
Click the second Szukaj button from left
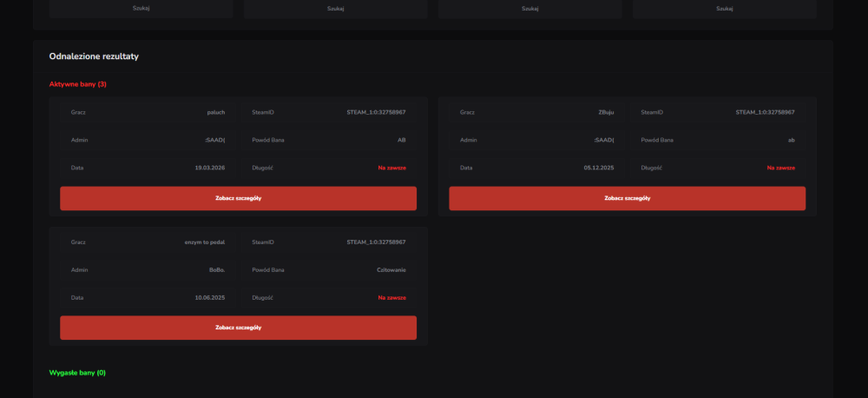[335, 9]
